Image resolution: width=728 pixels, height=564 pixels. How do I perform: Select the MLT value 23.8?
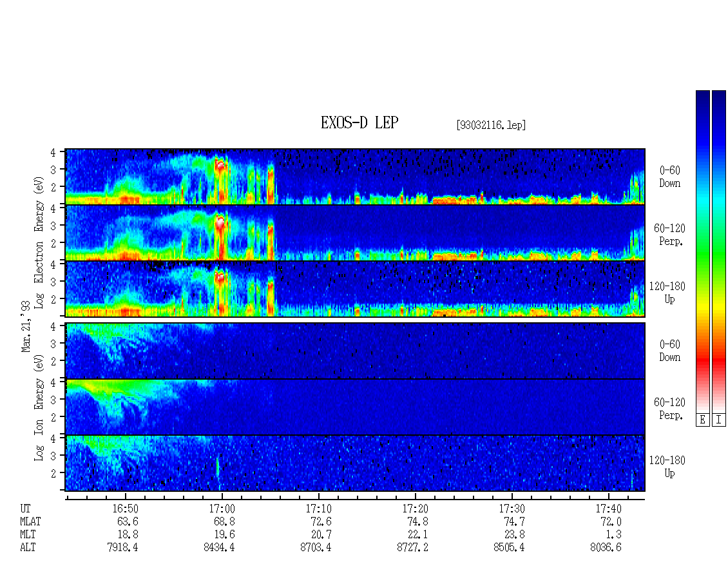tap(514, 534)
